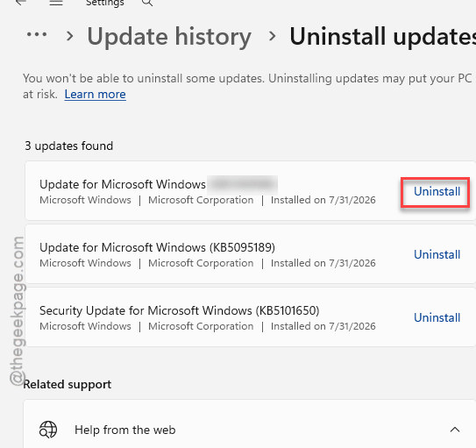This screenshot has width=476, height=448.
Task: Select the first update with blurred KB number
Action: coord(251,191)
